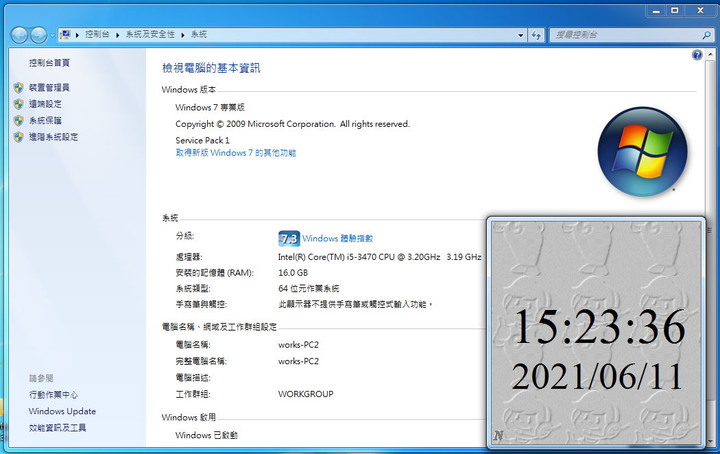This screenshot has height=454, width=720.
Task: Click the Windows 7 專業版 edition text
Action: [210, 107]
